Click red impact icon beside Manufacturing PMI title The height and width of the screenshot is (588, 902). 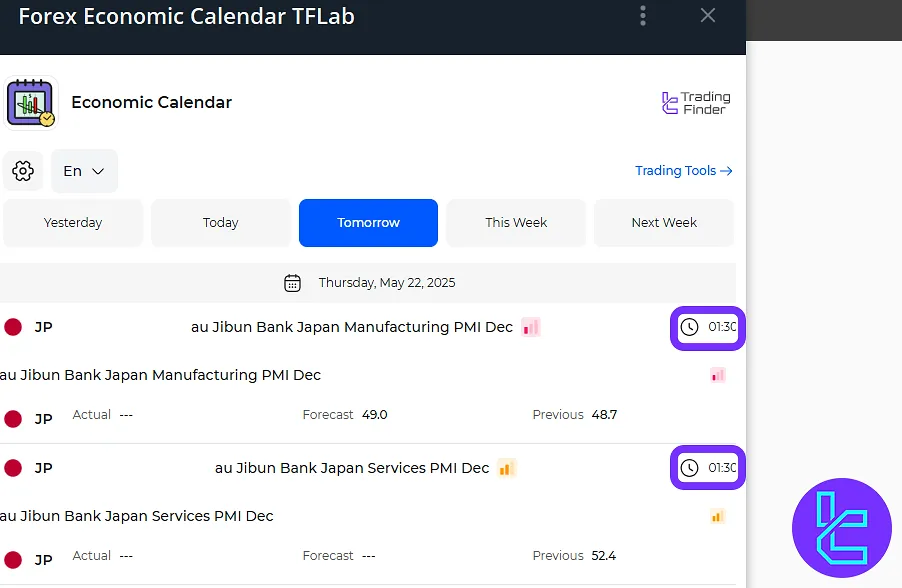(531, 327)
